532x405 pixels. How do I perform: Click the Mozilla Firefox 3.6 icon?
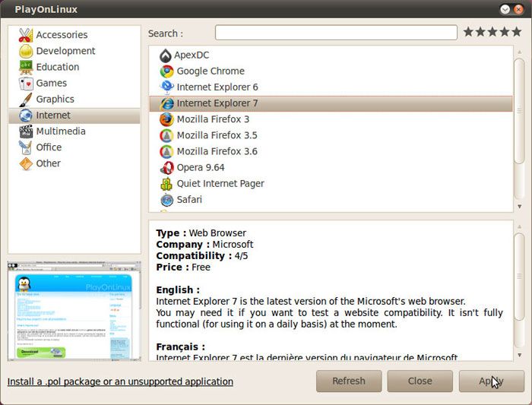point(166,152)
